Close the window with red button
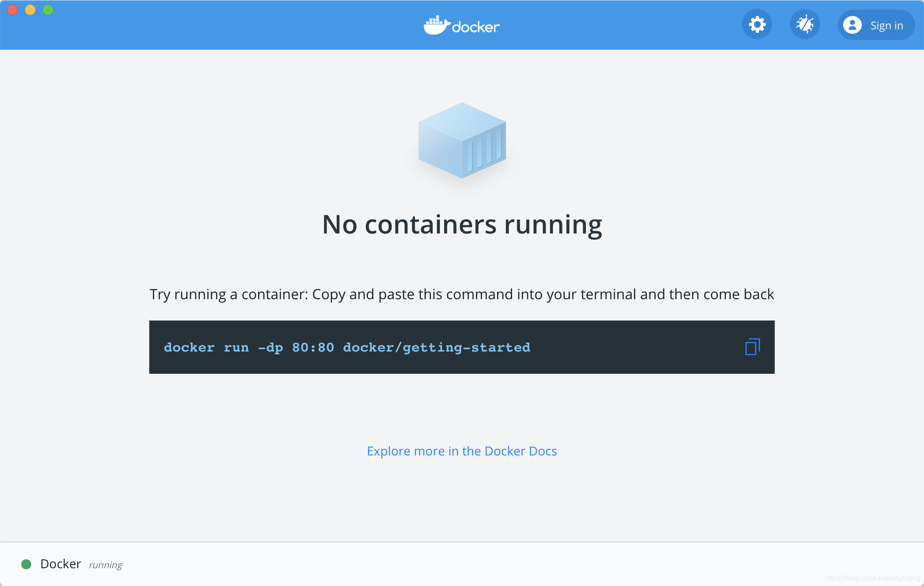 tap(12, 10)
